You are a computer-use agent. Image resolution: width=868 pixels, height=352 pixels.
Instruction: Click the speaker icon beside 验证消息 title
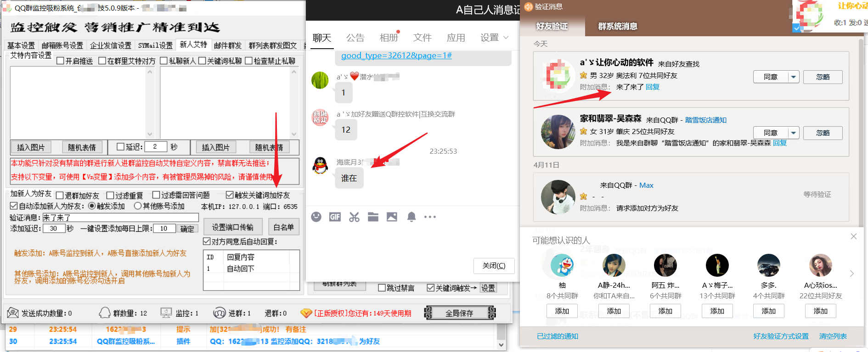click(528, 6)
